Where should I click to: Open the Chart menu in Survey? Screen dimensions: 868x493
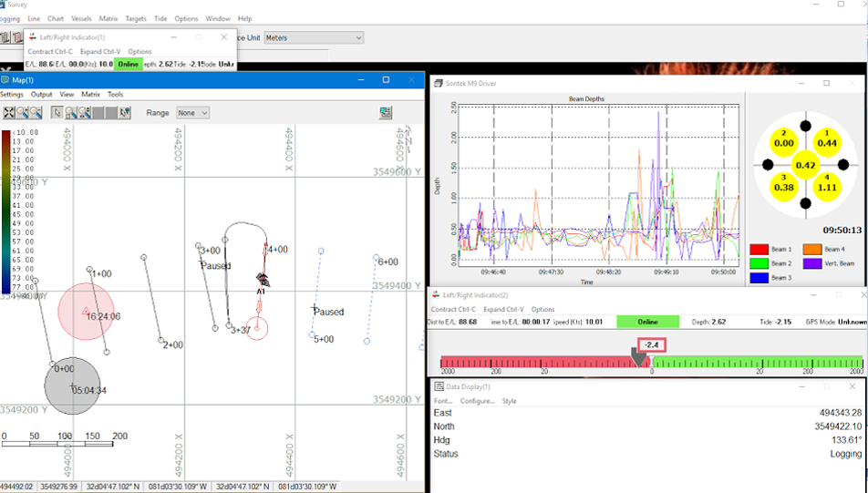coord(56,18)
